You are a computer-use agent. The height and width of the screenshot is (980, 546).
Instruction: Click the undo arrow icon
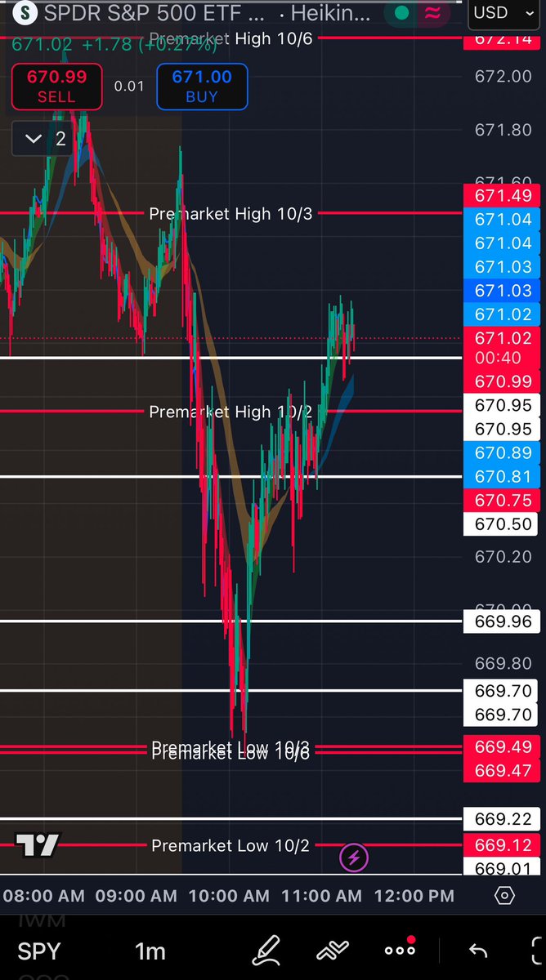(478, 951)
